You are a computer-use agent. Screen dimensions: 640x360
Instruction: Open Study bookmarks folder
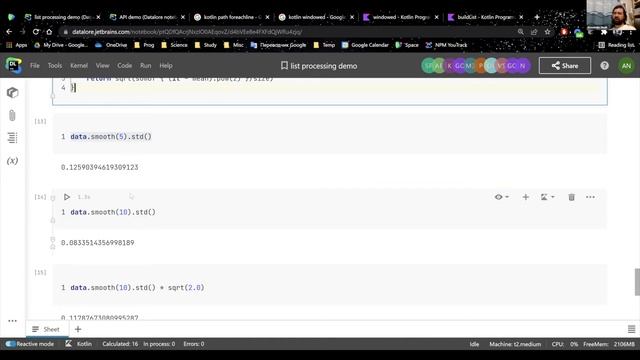pyautogui.click(x=206, y=45)
